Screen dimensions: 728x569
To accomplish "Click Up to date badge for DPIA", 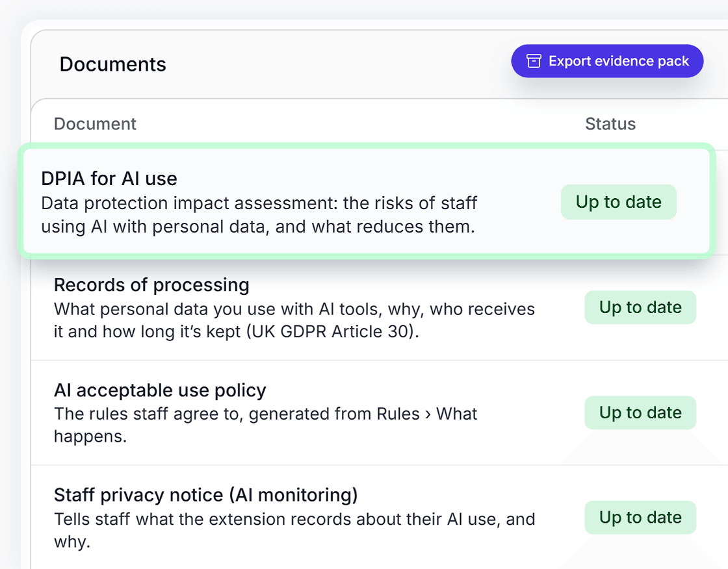I will 618,202.
